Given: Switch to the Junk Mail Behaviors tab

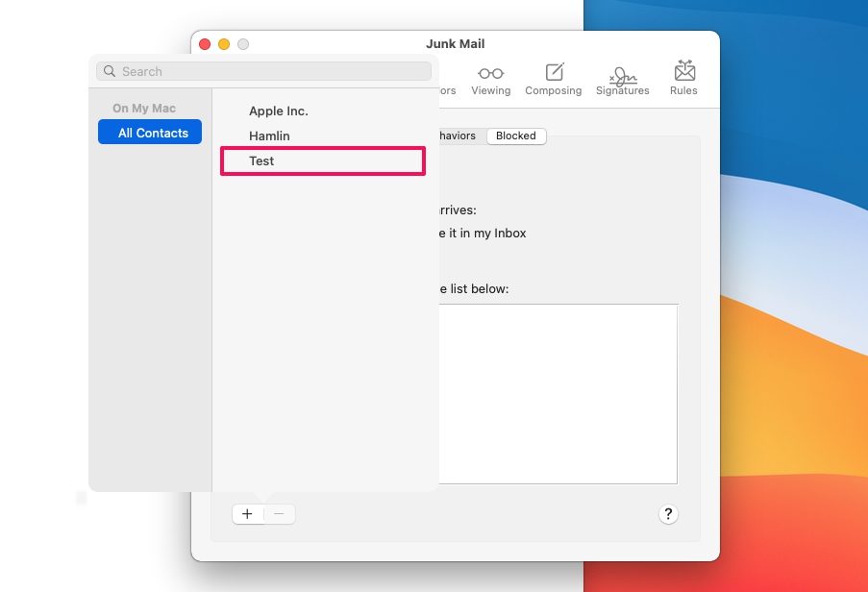Looking at the screenshot, I should pos(459,136).
